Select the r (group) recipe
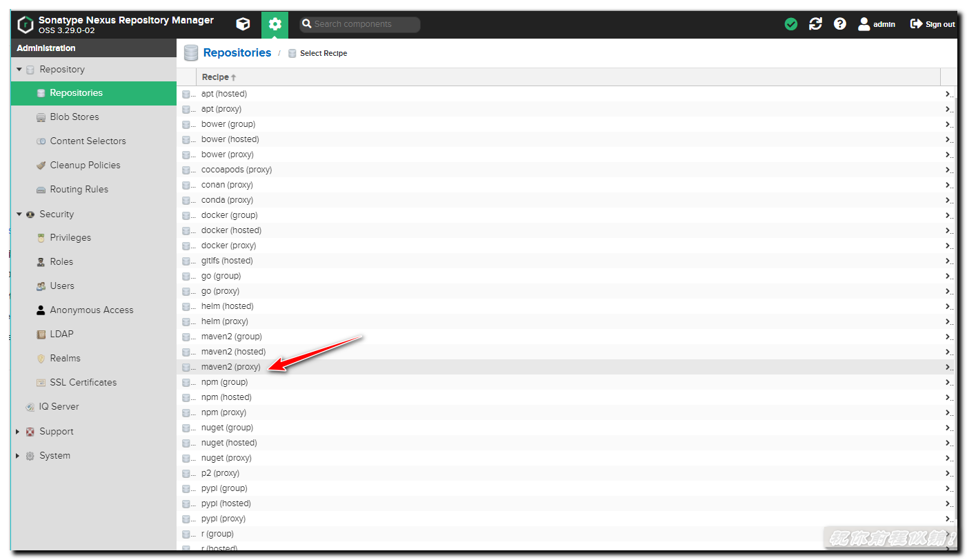This screenshot has width=967, height=560. pyautogui.click(x=567, y=534)
